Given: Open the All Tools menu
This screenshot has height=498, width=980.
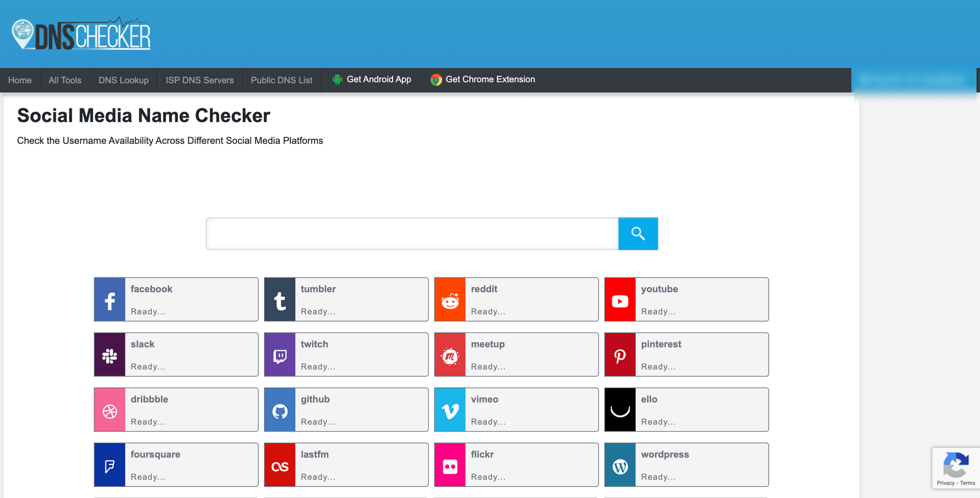Looking at the screenshot, I should coord(65,80).
